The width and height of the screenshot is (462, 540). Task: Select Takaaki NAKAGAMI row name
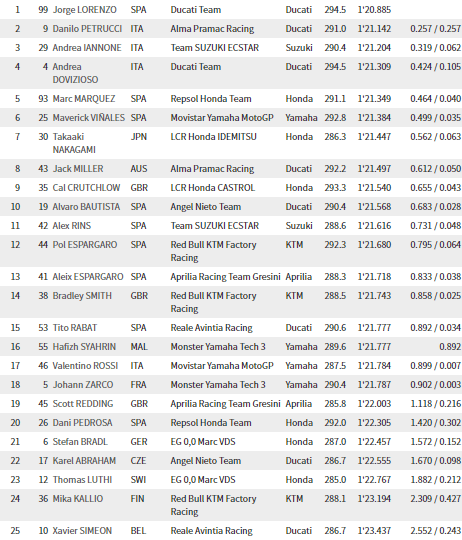click(x=74, y=143)
